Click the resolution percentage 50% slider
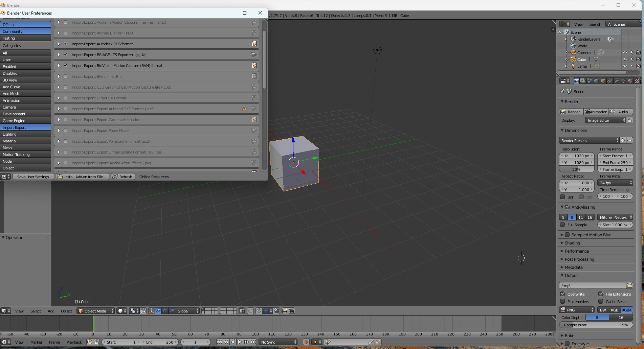This screenshot has height=349, width=644. coord(576,169)
